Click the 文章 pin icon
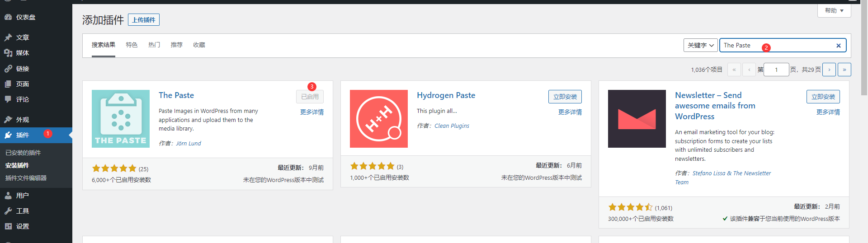 [x=8, y=37]
